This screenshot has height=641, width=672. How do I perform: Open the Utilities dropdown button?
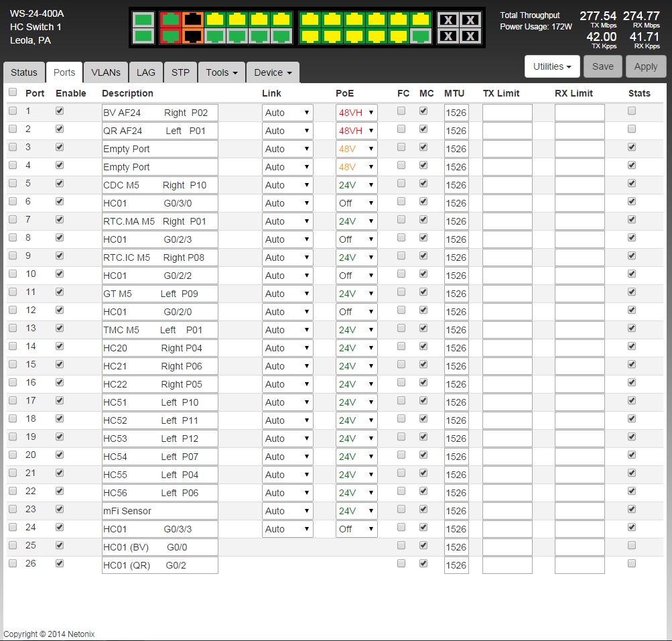(x=552, y=66)
